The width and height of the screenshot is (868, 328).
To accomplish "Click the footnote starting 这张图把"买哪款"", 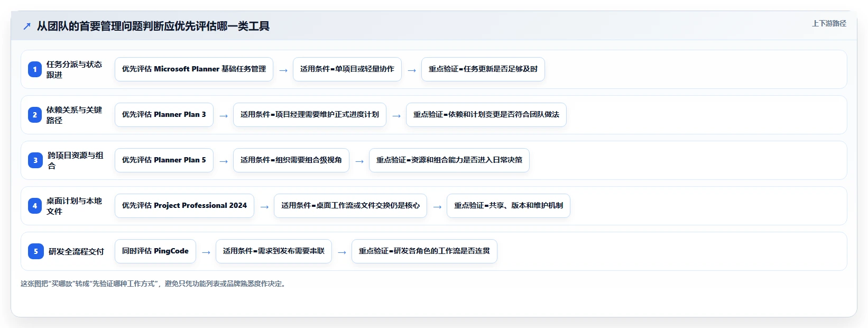I will [154, 284].
